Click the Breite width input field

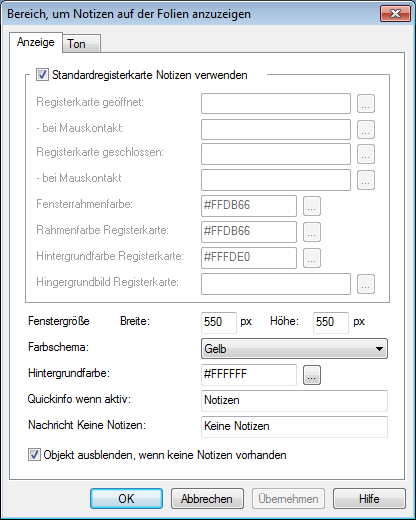(219, 322)
